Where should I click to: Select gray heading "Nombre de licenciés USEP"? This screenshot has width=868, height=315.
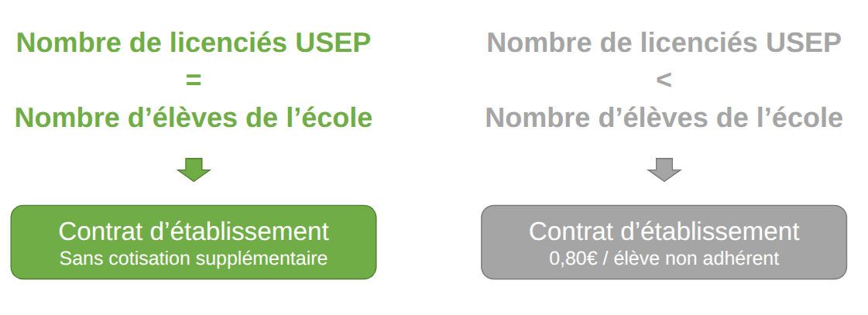pyautogui.click(x=664, y=43)
